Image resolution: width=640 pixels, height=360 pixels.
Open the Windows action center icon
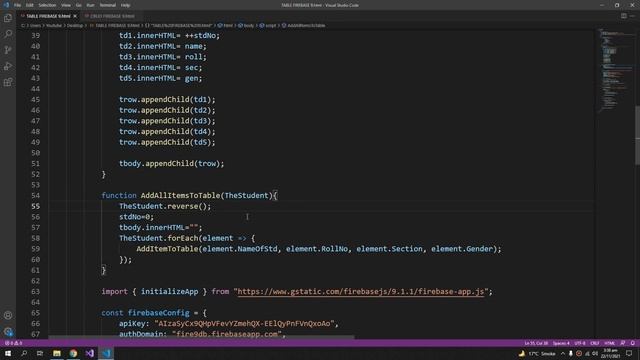[x=629, y=353]
